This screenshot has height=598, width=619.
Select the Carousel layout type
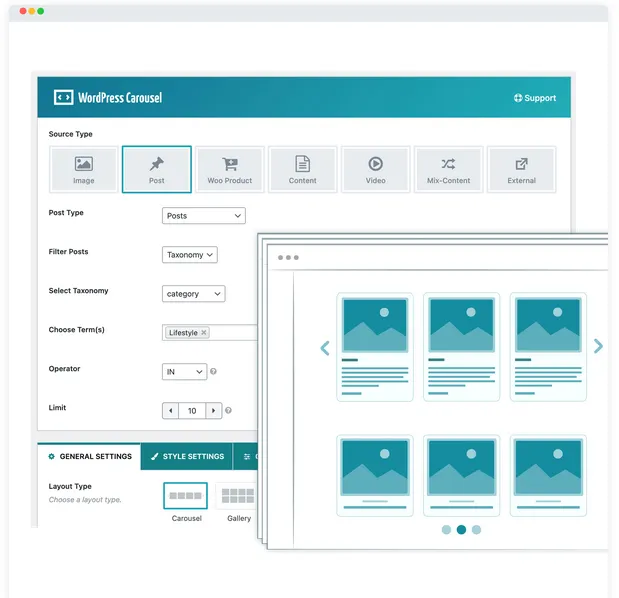[x=186, y=496]
